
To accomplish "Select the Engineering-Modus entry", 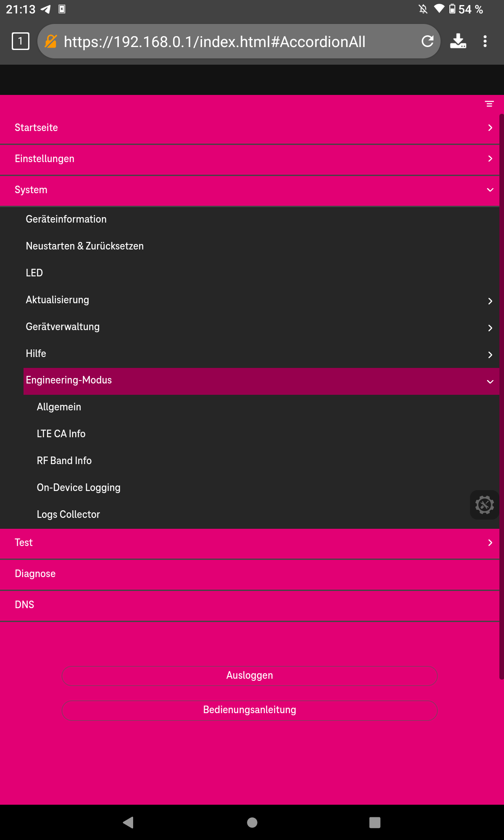I will pyautogui.click(x=261, y=381).
